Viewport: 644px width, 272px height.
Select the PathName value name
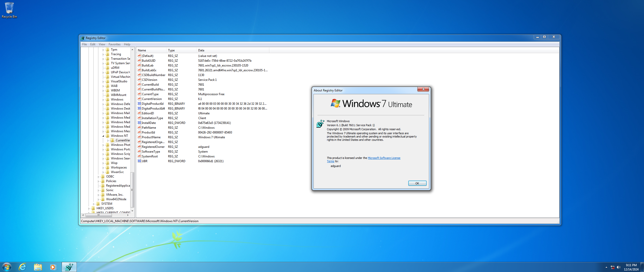[x=149, y=127]
